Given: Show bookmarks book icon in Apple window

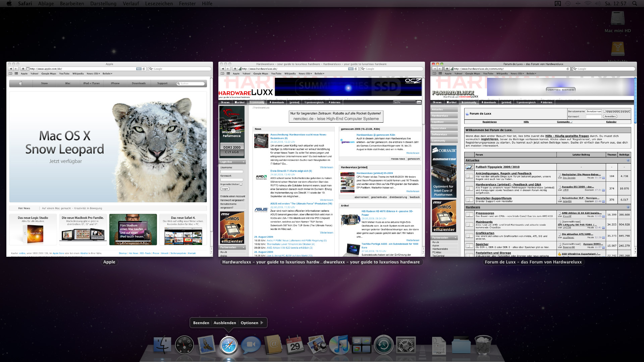Looking at the screenshot, I should tap(10, 74).
